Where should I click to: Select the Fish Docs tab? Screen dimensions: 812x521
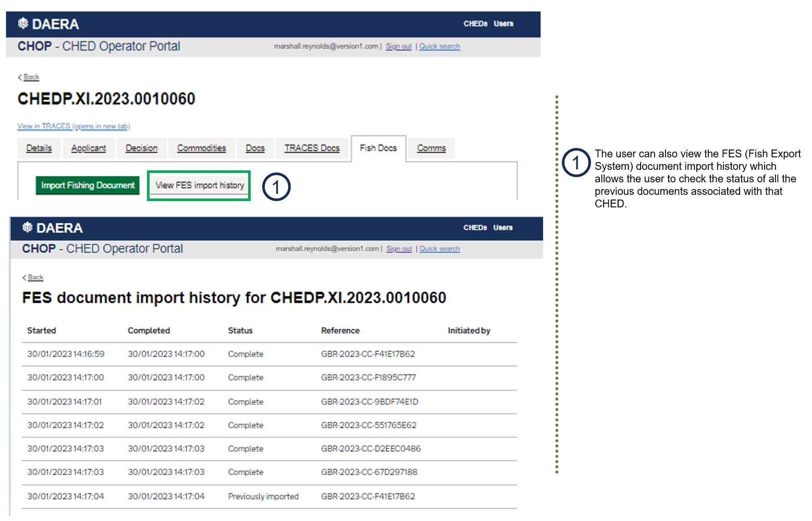[378, 148]
